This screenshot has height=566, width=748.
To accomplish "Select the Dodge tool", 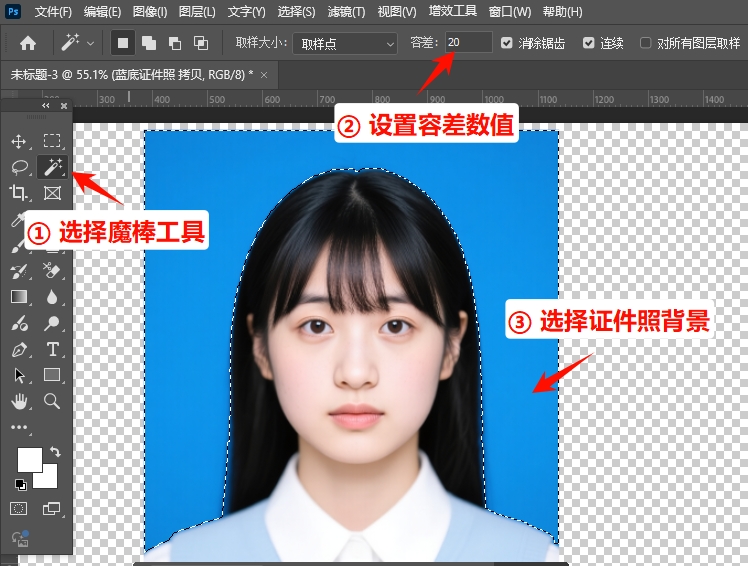I will tap(52, 323).
